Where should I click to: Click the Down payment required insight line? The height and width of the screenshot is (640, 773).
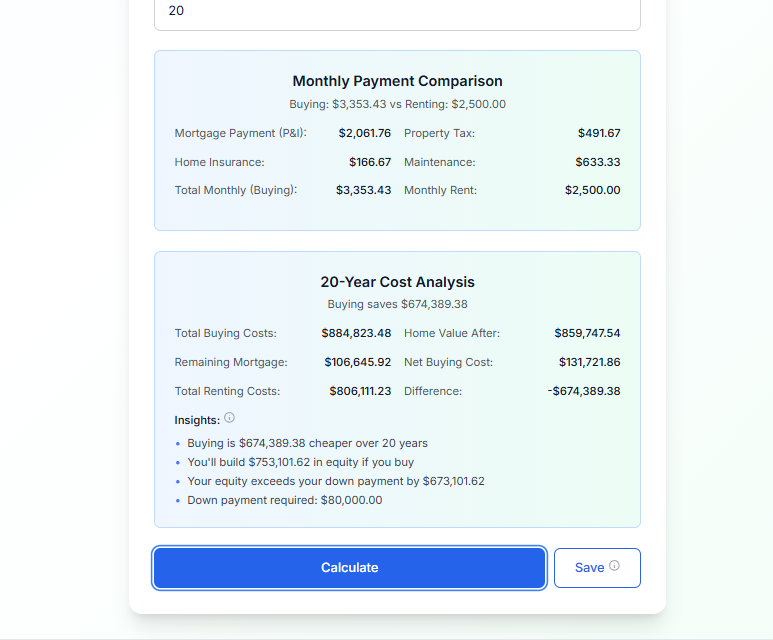point(284,500)
